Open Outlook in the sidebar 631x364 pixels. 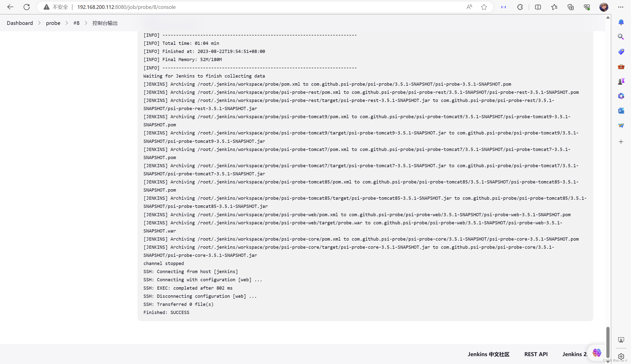621,111
